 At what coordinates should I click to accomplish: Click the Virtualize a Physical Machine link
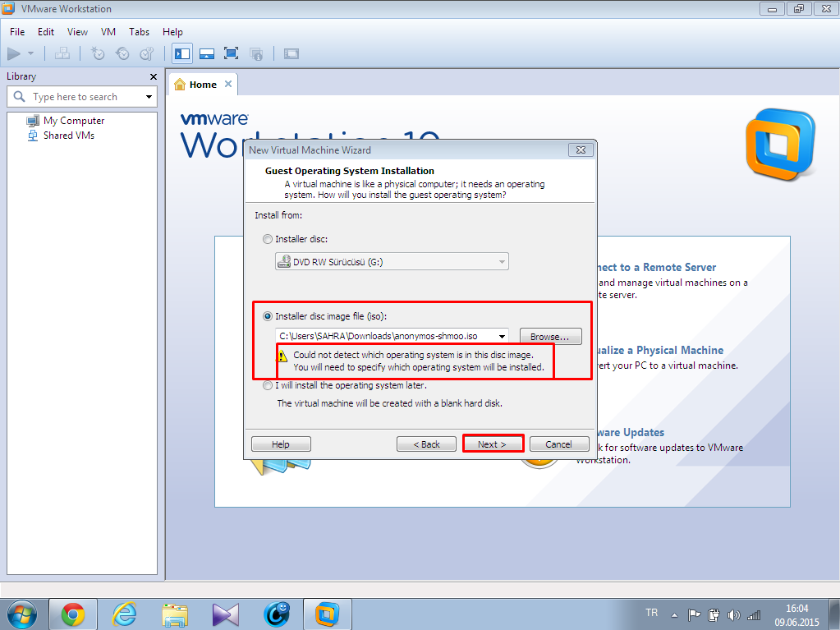[660, 351]
